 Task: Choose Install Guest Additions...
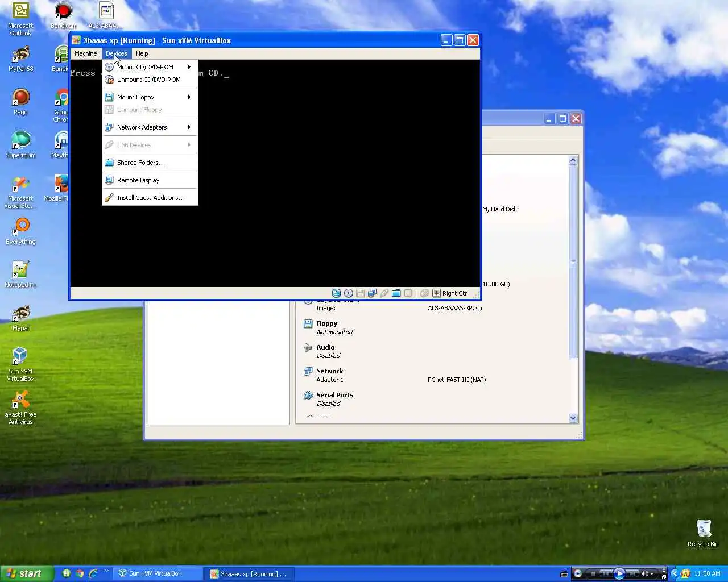coord(150,198)
